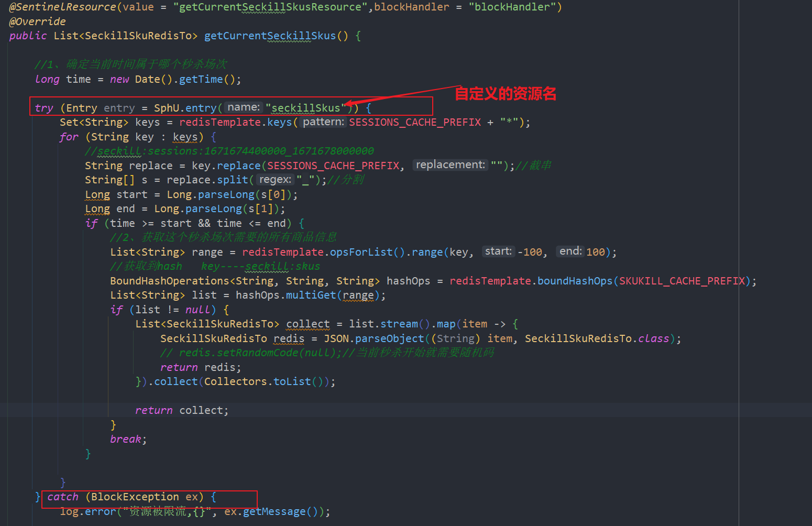Click the return collect; statement

(x=182, y=410)
